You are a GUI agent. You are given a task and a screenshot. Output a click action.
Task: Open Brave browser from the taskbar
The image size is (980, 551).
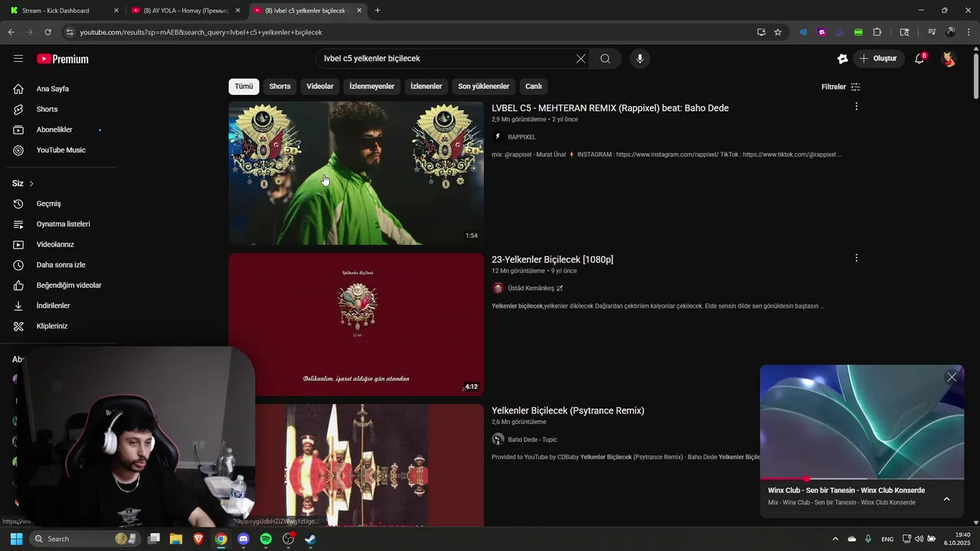point(198,539)
